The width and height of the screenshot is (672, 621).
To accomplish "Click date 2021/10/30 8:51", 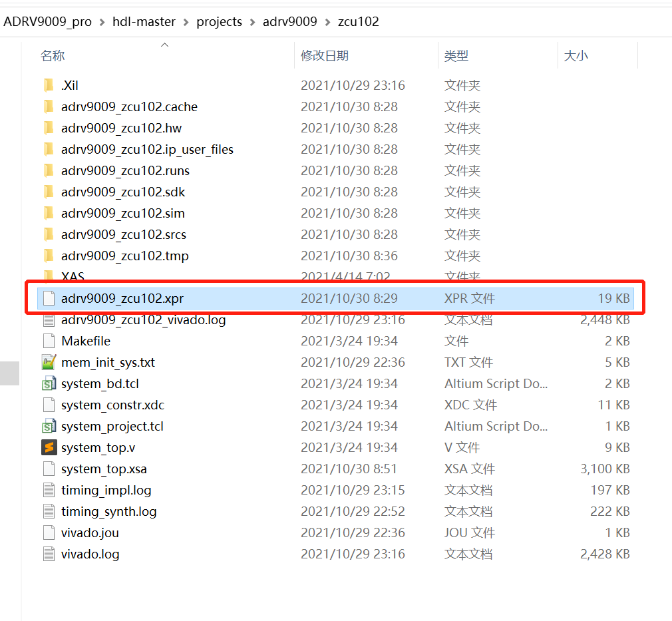I will click(349, 469).
